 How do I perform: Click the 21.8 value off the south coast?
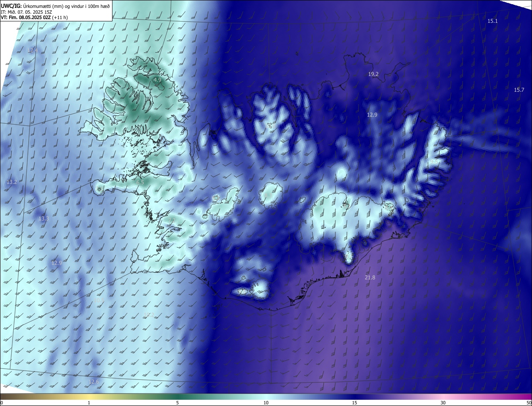370,277
